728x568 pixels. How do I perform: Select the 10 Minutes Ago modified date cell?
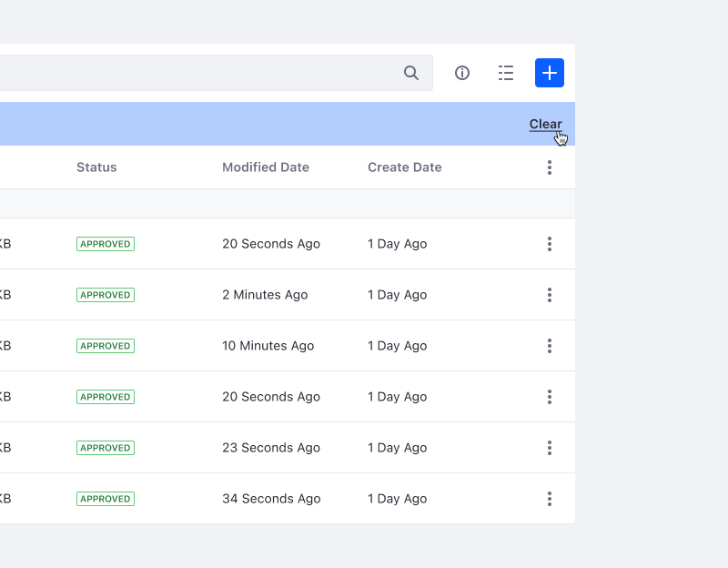pos(268,346)
